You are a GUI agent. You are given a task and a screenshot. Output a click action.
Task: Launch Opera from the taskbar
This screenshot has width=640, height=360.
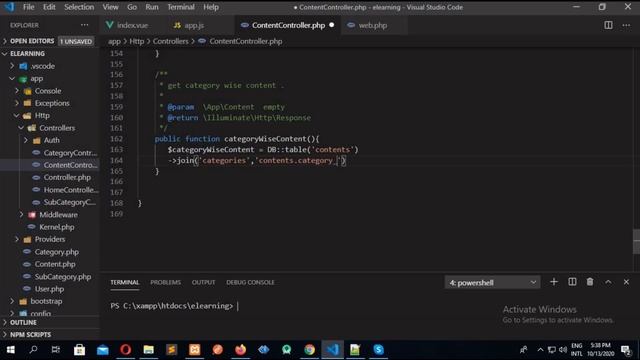click(125, 350)
